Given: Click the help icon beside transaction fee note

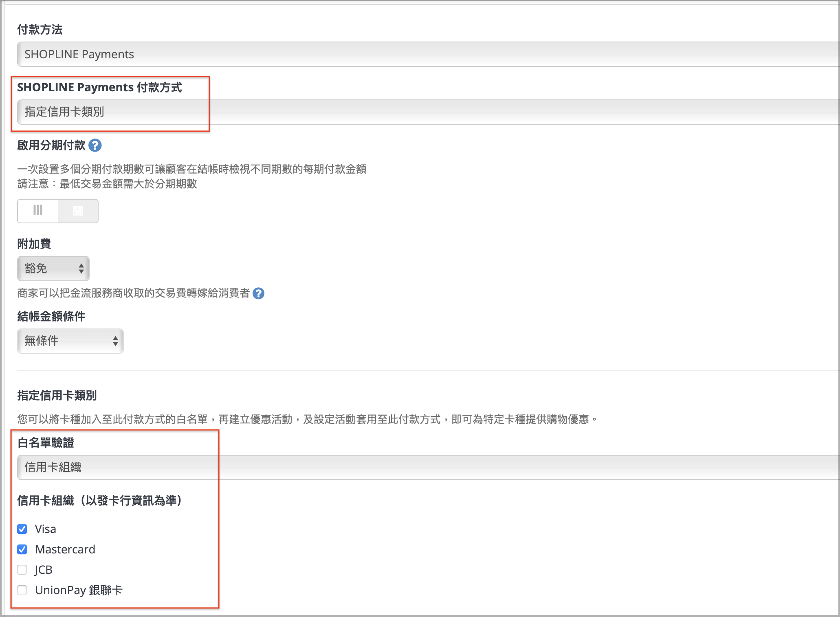Looking at the screenshot, I should (258, 293).
